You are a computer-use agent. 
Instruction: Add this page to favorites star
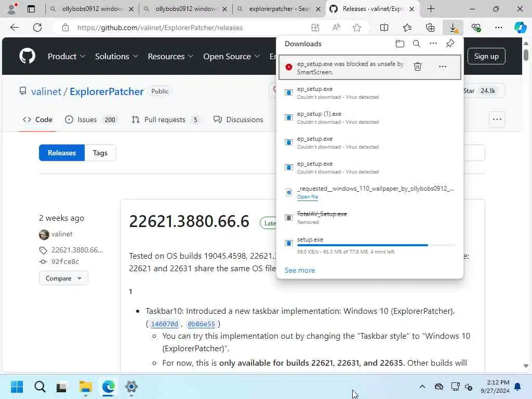coord(356,28)
